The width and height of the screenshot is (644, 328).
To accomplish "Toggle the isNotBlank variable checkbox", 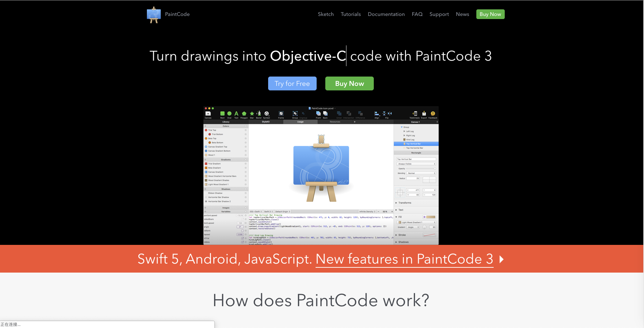I will (x=242, y=219).
